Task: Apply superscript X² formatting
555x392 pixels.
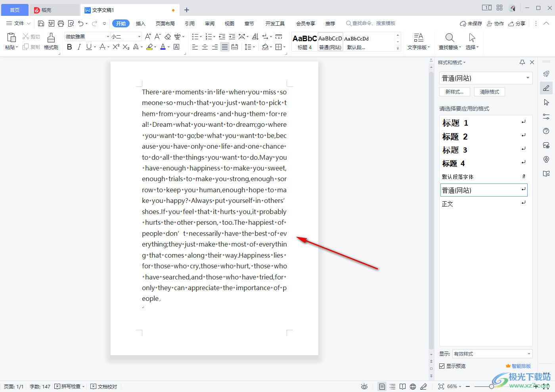Action: [x=116, y=47]
